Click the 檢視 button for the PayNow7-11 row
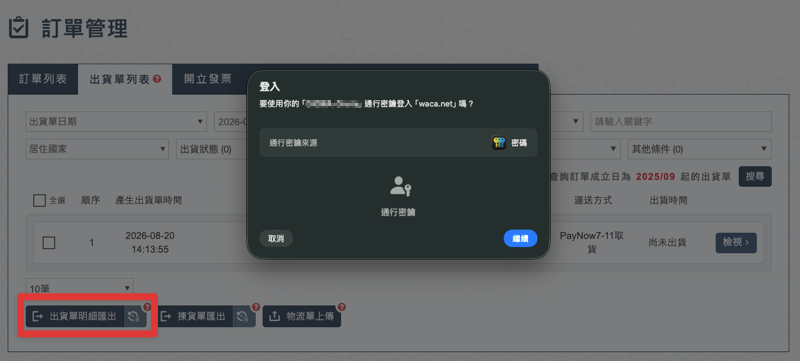 pos(736,243)
